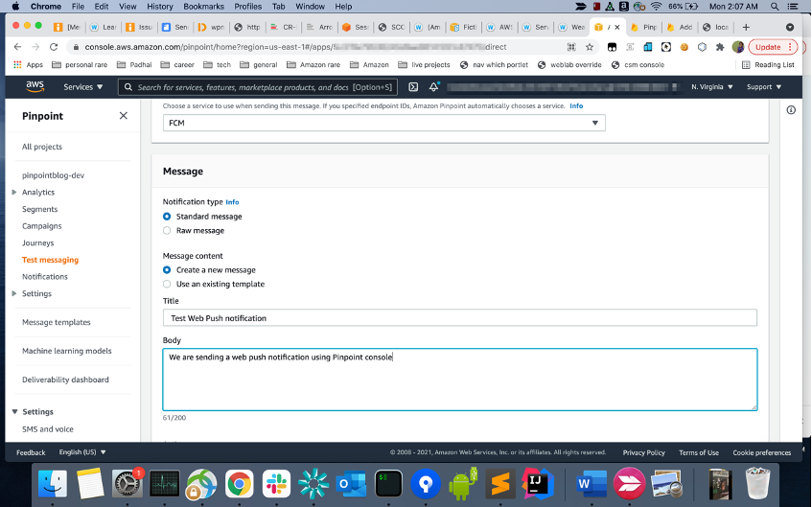The height and width of the screenshot is (507, 812).
Task: Select the Raw message radio button
Action: 167,230
